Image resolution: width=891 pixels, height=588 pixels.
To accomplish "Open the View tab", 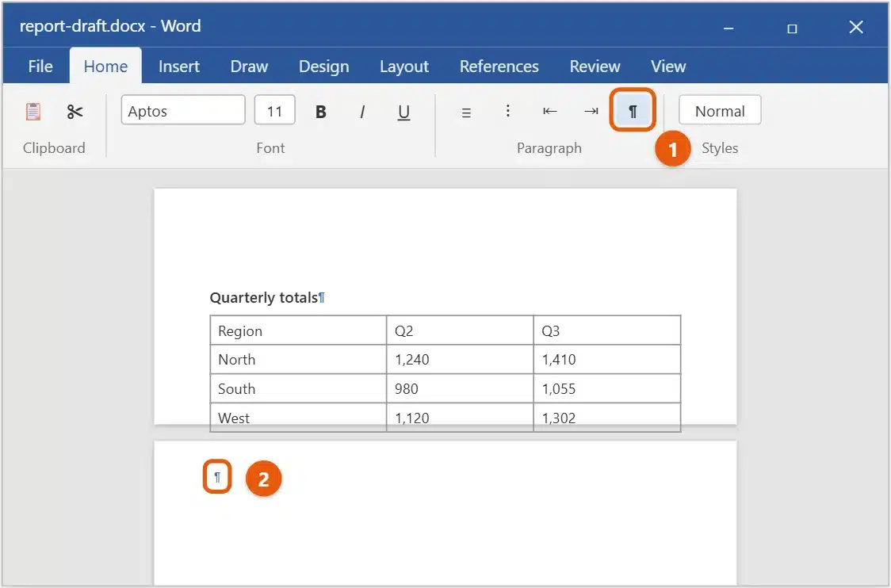I will (668, 67).
